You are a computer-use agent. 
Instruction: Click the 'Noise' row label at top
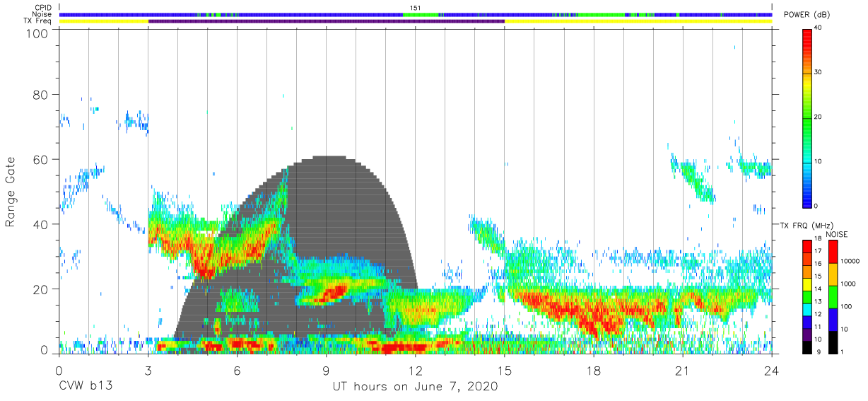[42, 15]
